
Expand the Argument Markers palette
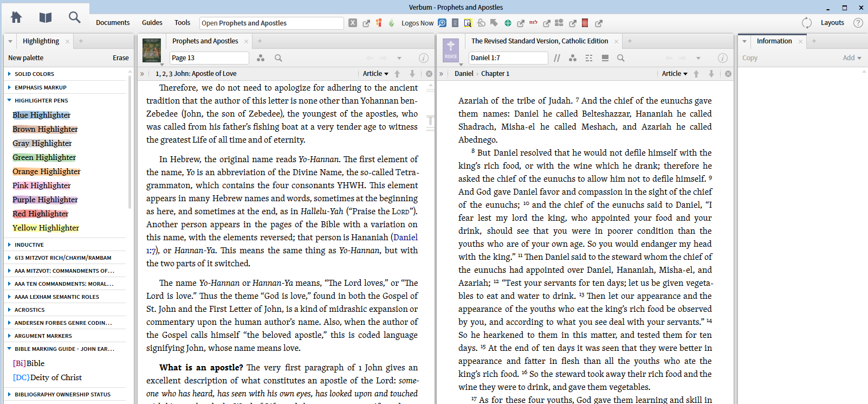9,336
